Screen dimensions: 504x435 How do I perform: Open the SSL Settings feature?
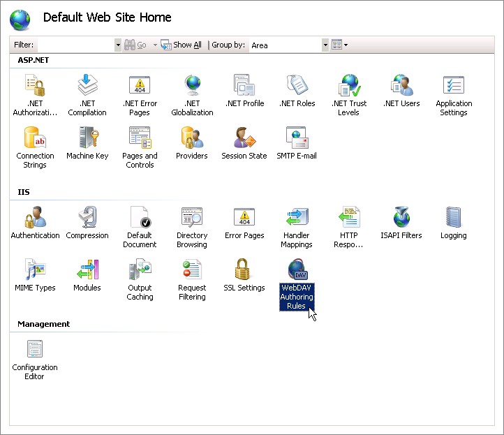click(244, 275)
